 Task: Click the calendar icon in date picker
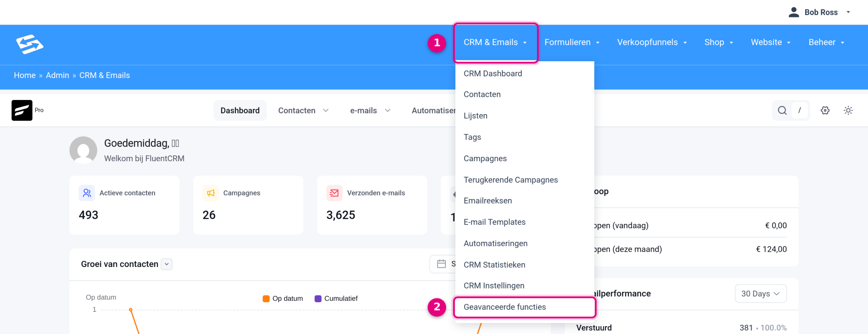441,264
